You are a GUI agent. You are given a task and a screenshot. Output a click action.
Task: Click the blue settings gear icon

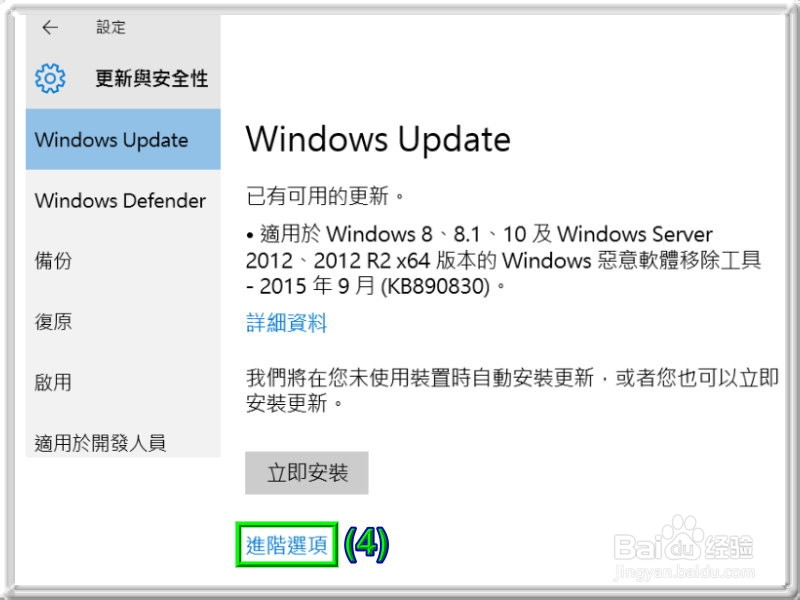click(x=50, y=78)
